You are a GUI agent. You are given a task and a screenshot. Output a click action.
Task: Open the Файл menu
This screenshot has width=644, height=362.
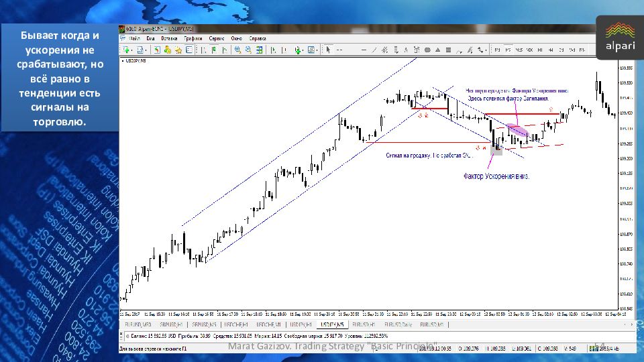coord(134,39)
